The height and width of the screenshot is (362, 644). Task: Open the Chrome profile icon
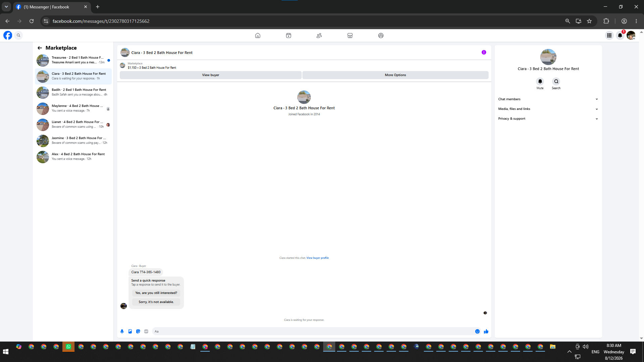click(x=624, y=21)
